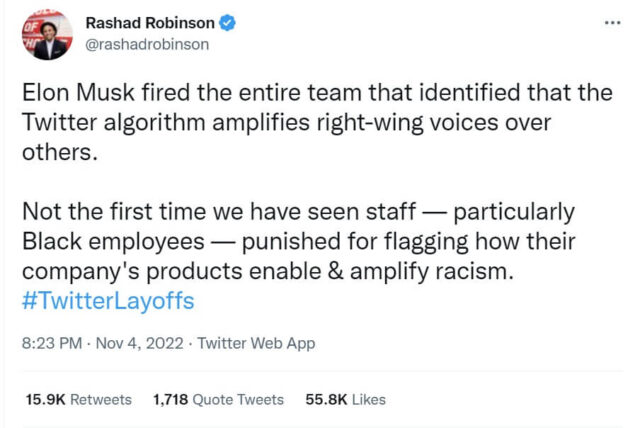Open the three-dot more options menu

pos(612,21)
